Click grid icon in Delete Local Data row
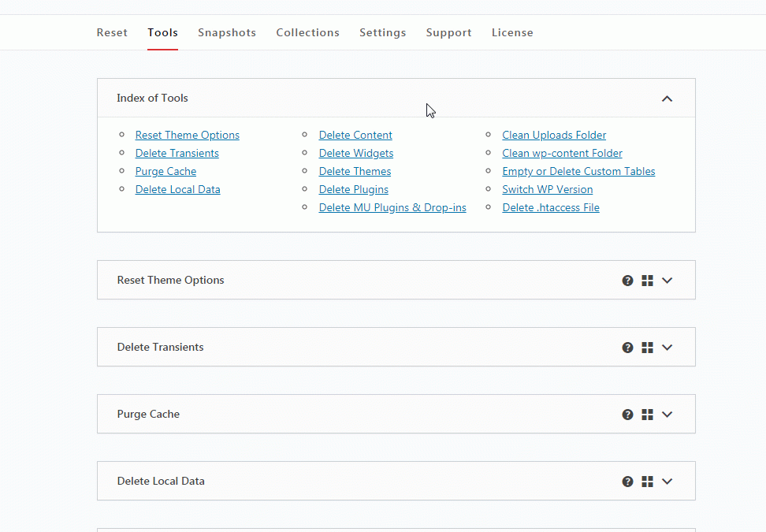Screen dimensions: 766x532 647,482
